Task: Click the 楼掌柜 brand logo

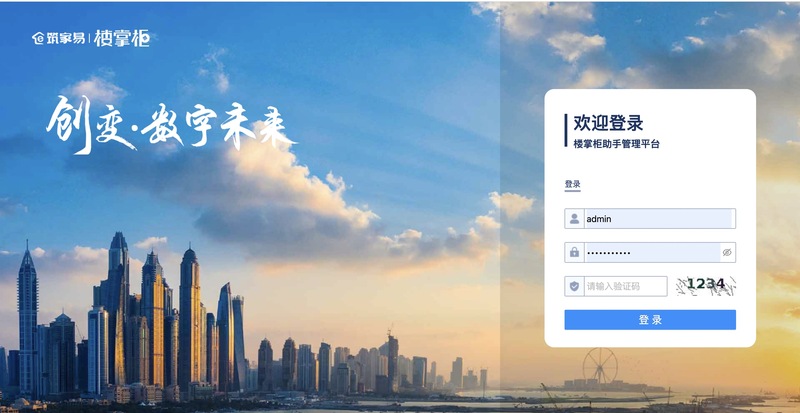Action: 122,38
